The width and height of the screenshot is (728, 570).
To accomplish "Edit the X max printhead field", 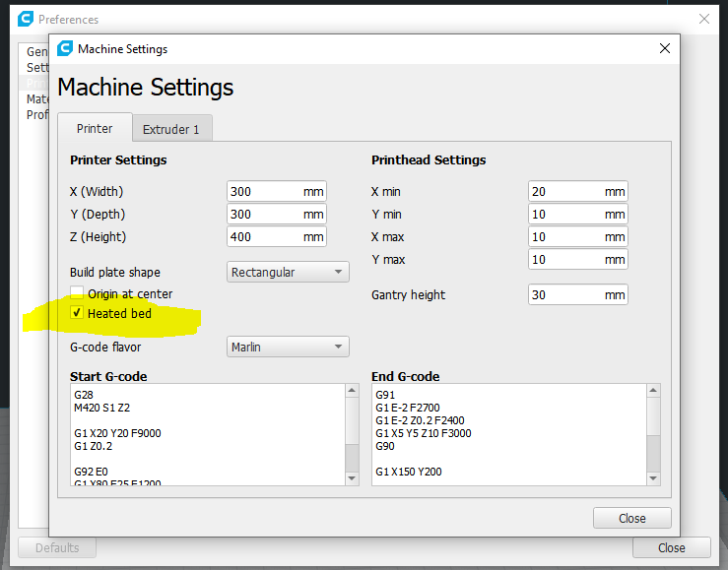I will (578, 236).
